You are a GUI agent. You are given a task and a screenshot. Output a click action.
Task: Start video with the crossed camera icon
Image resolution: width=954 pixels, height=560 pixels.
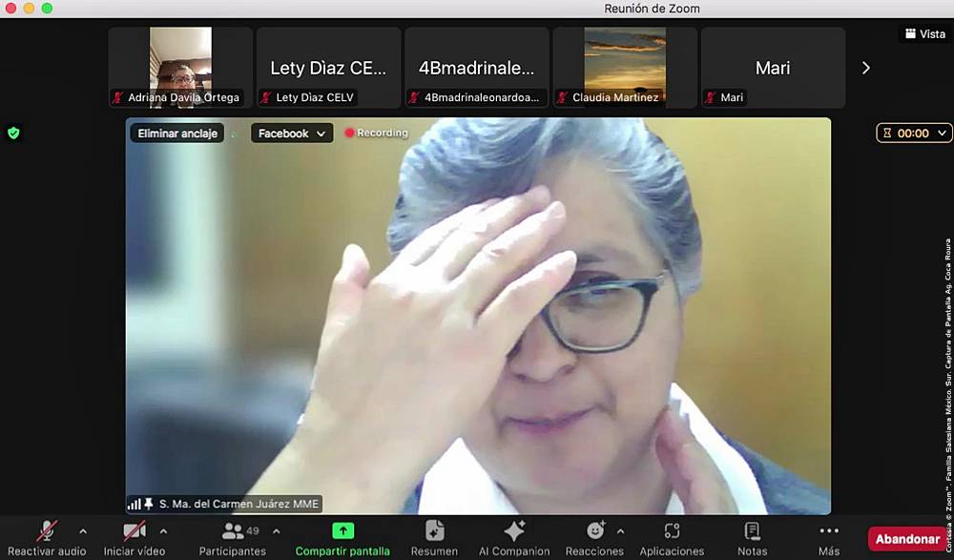(x=135, y=530)
